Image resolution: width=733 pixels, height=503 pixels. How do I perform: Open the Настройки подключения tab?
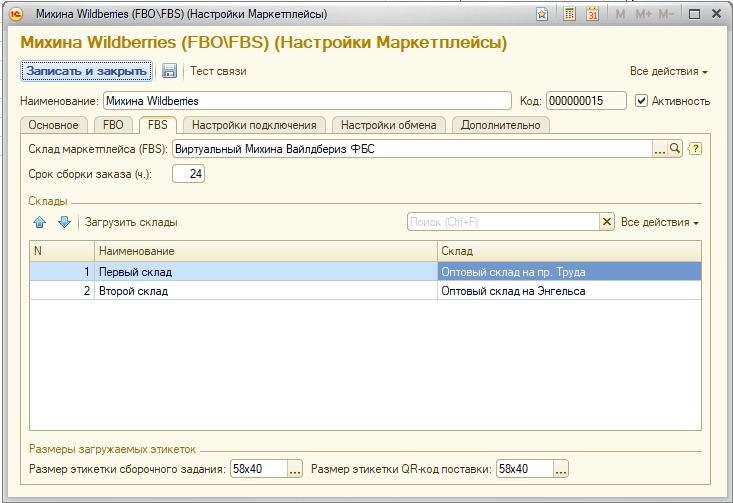point(254,125)
